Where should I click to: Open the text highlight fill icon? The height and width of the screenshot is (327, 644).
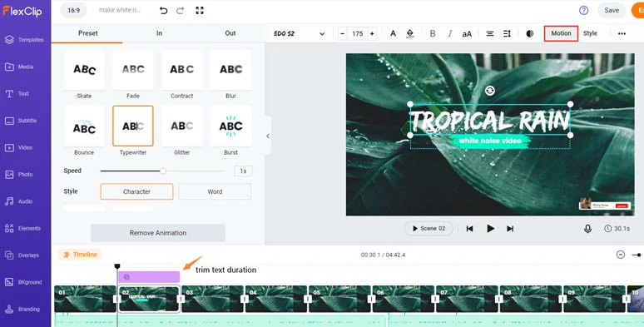tap(410, 33)
